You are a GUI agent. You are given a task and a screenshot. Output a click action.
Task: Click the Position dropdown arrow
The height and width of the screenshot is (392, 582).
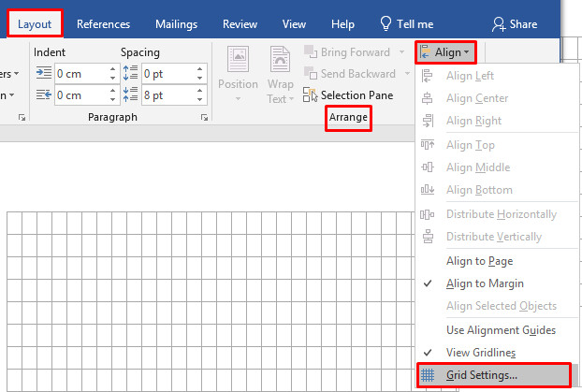pyautogui.click(x=238, y=99)
